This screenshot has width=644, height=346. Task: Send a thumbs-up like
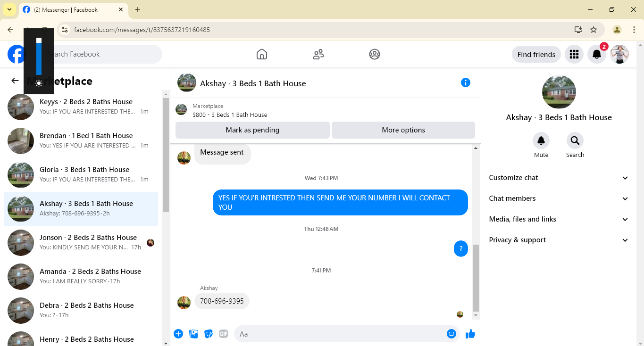(x=470, y=334)
